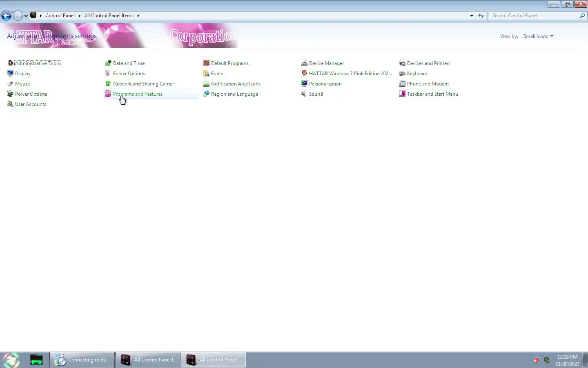Click the Show desktop button
Image resolution: width=588 pixels, height=368 pixels.
(585, 360)
